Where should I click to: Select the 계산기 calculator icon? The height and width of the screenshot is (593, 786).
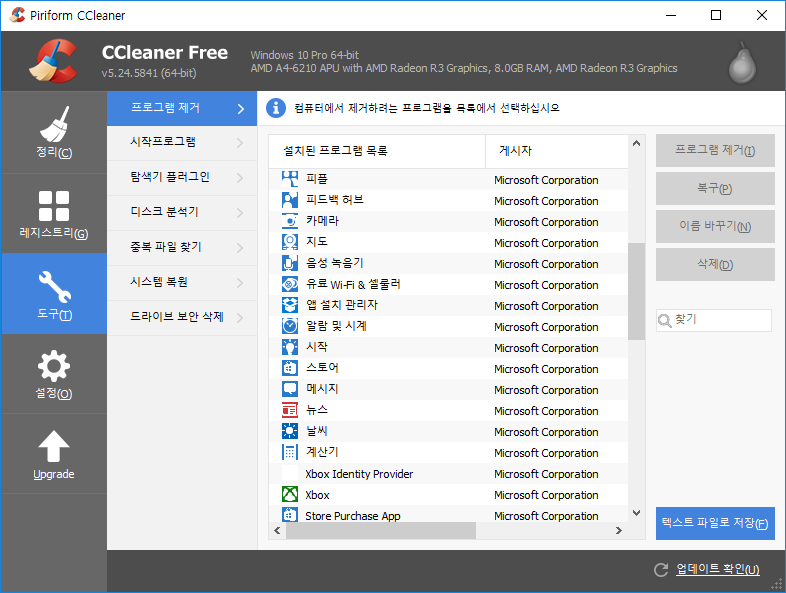(290, 452)
